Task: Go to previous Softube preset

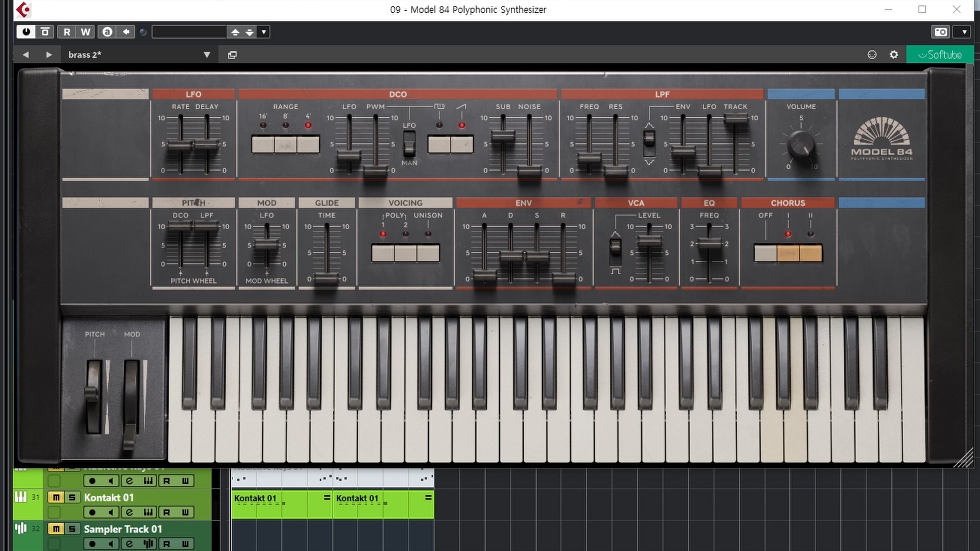Action: [x=26, y=55]
